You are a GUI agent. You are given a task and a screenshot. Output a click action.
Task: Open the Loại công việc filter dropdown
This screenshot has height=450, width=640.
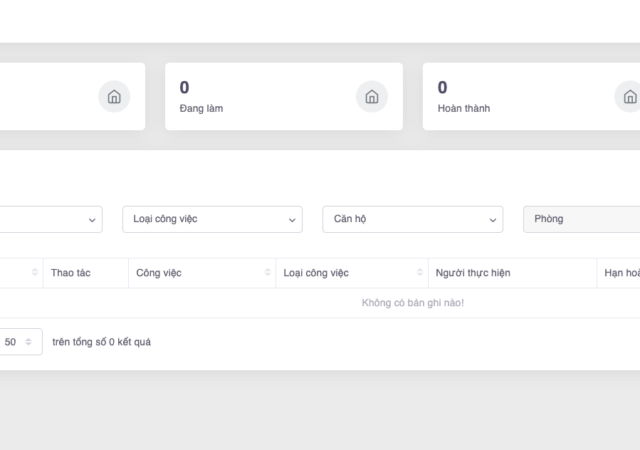(x=212, y=219)
